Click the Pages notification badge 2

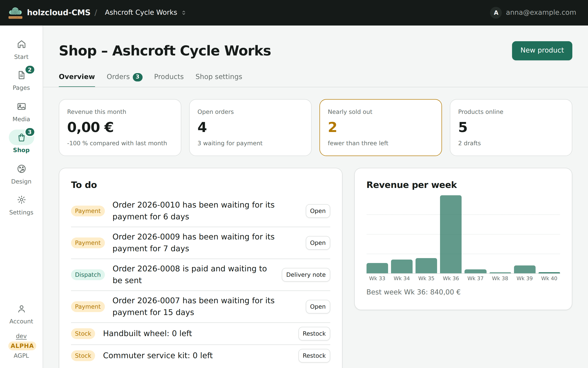click(x=30, y=70)
